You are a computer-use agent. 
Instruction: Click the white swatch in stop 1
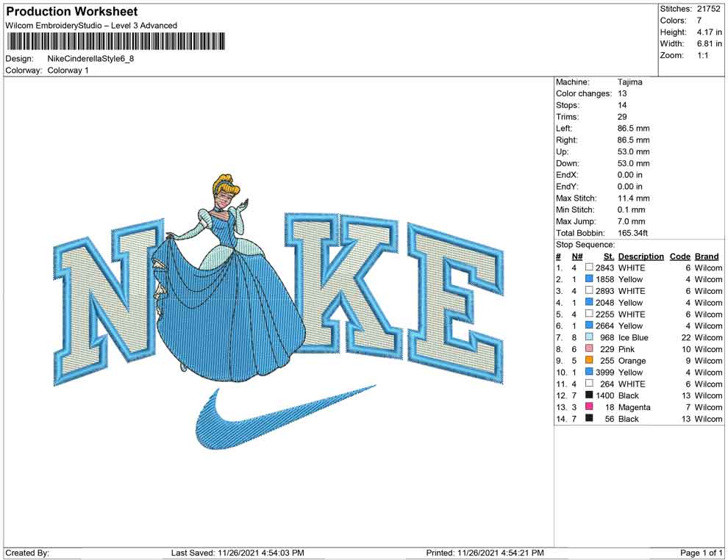[589, 268]
